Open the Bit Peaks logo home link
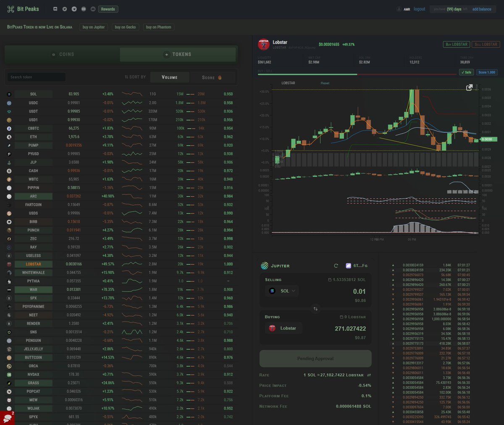504x425 pixels. click(23, 9)
